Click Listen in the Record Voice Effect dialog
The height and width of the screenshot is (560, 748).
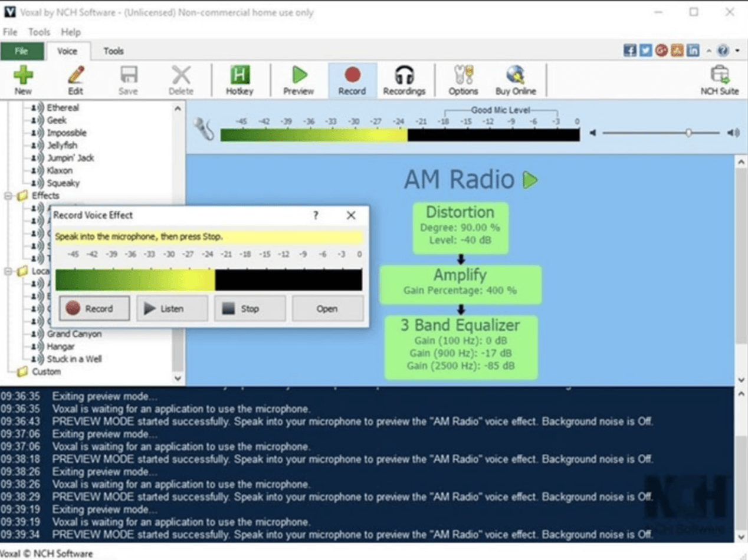(172, 308)
